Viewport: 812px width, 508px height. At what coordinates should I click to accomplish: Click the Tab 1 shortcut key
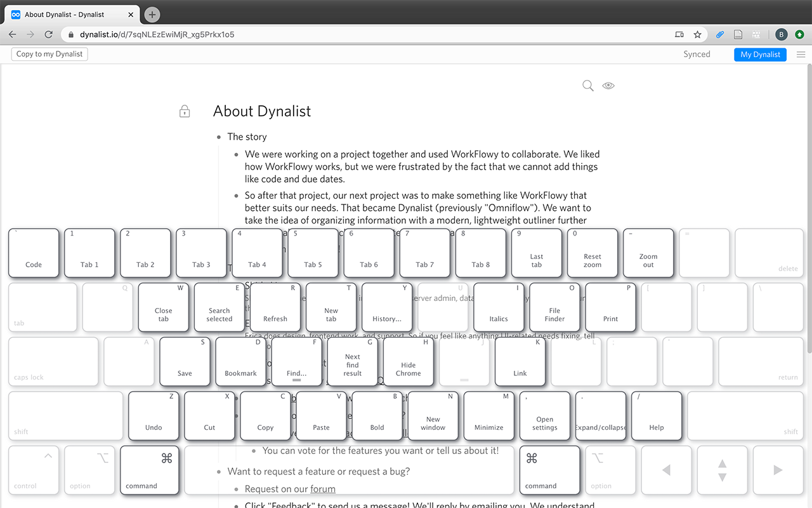89,253
